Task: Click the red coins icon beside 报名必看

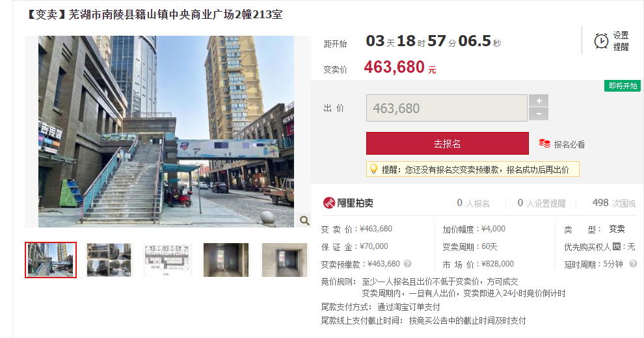Action: click(x=544, y=144)
